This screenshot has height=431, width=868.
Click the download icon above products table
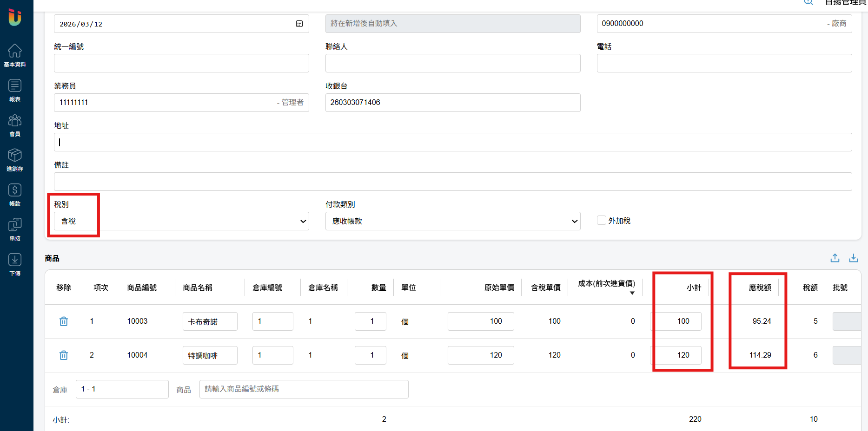854,258
